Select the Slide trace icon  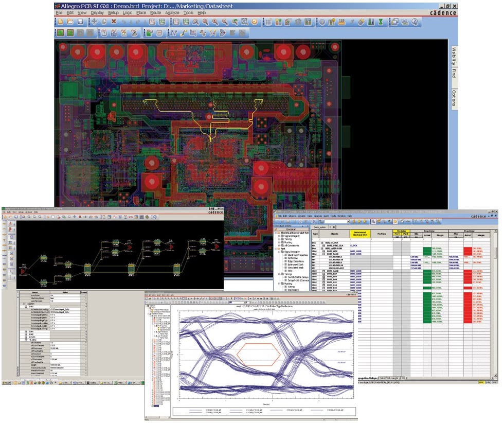tap(193, 32)
